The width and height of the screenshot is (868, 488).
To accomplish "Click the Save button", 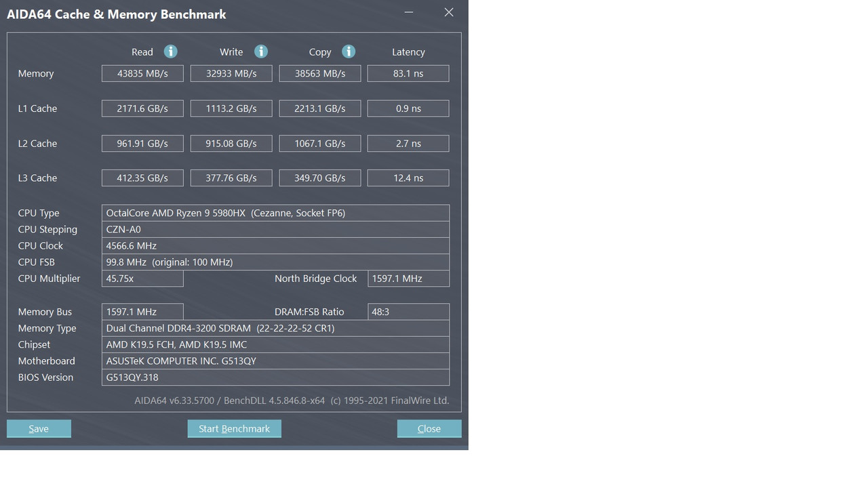I will click(39, 428).
